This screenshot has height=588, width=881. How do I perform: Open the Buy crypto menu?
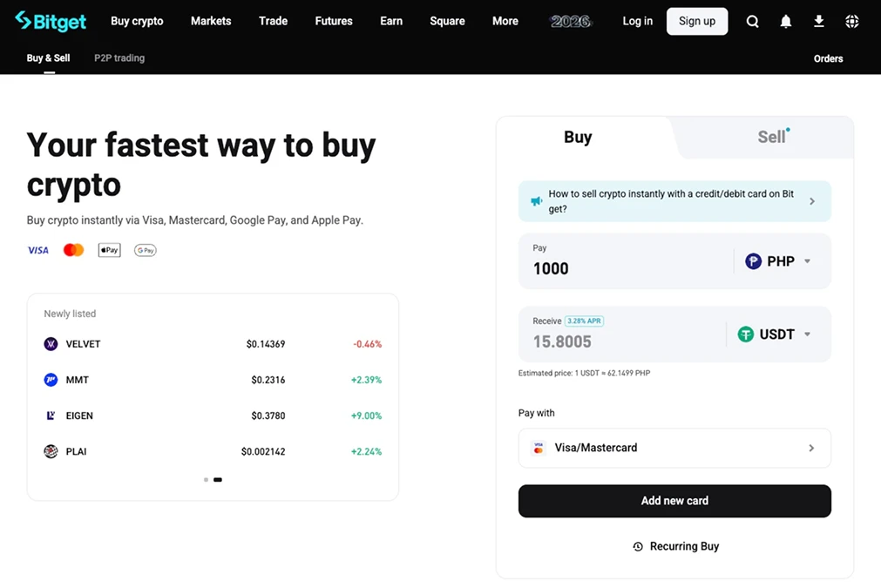coord(137,21)
